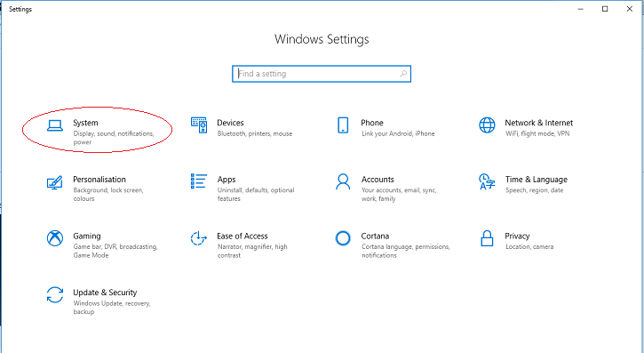Select the Ease of Access label
The width and height of the screenshot is (644, 353).
[x=242, y=236]
